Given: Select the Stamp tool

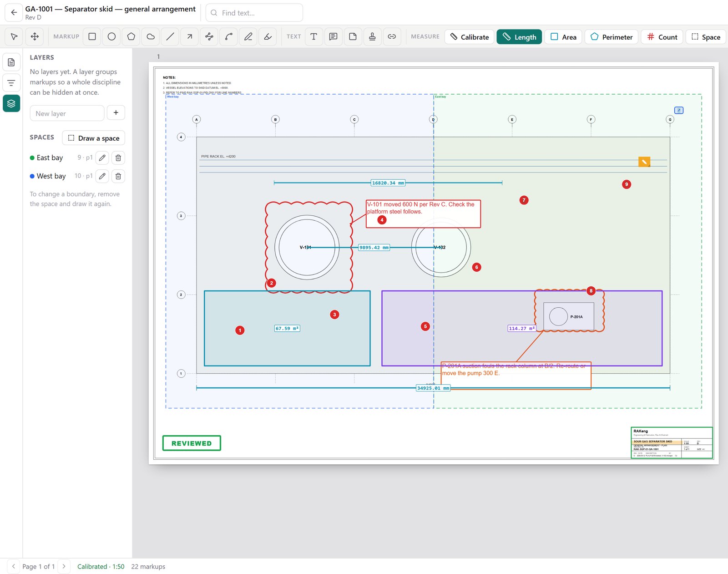Looking at the screenshot, I should [372, 36].
